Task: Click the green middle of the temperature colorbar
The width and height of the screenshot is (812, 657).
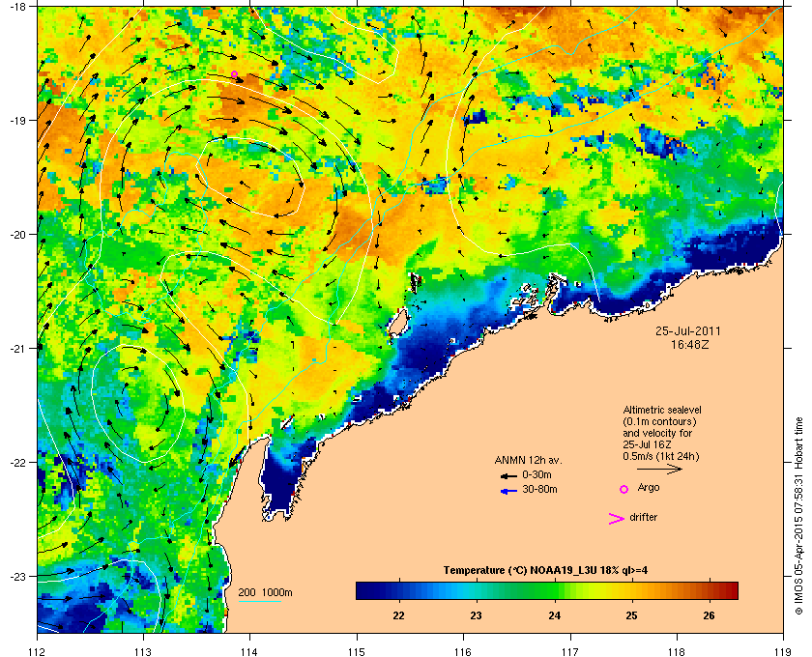Action: pos(547,590)
